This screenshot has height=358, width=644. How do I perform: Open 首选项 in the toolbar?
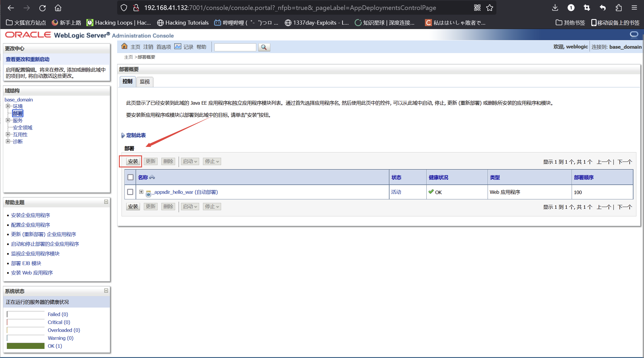164,47
